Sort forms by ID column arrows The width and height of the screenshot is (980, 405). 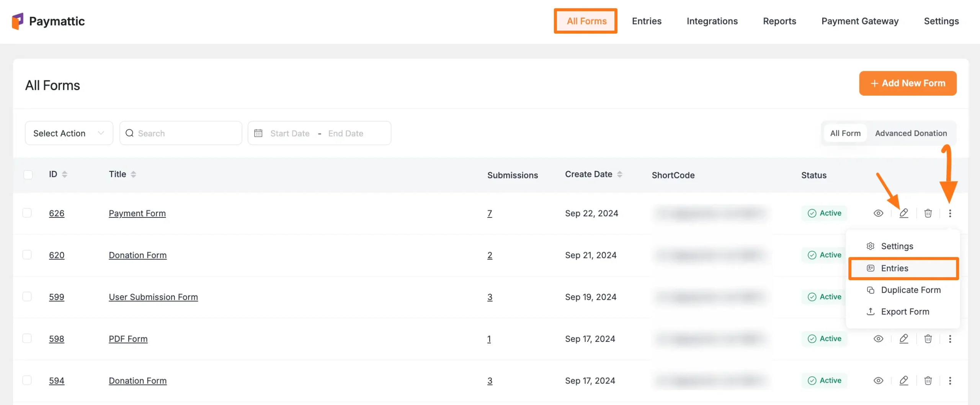tap(65, 175)
